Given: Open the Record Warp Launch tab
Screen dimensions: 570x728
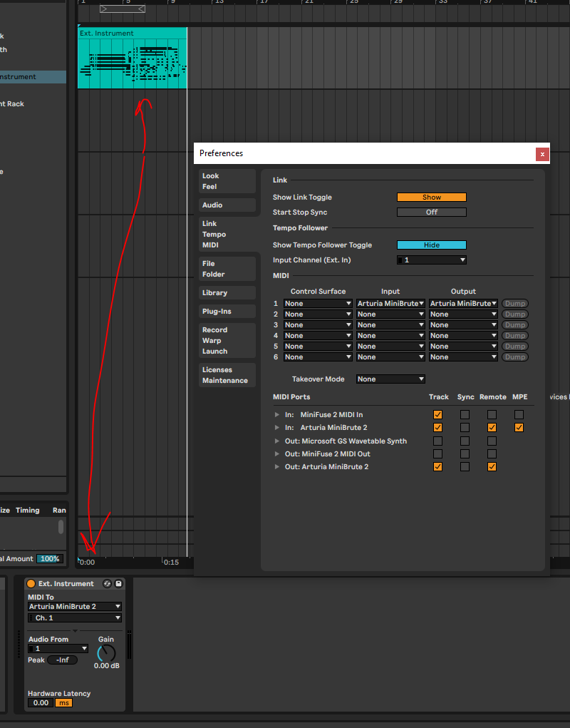Looking at the screenshot, I should click(227, 340).
